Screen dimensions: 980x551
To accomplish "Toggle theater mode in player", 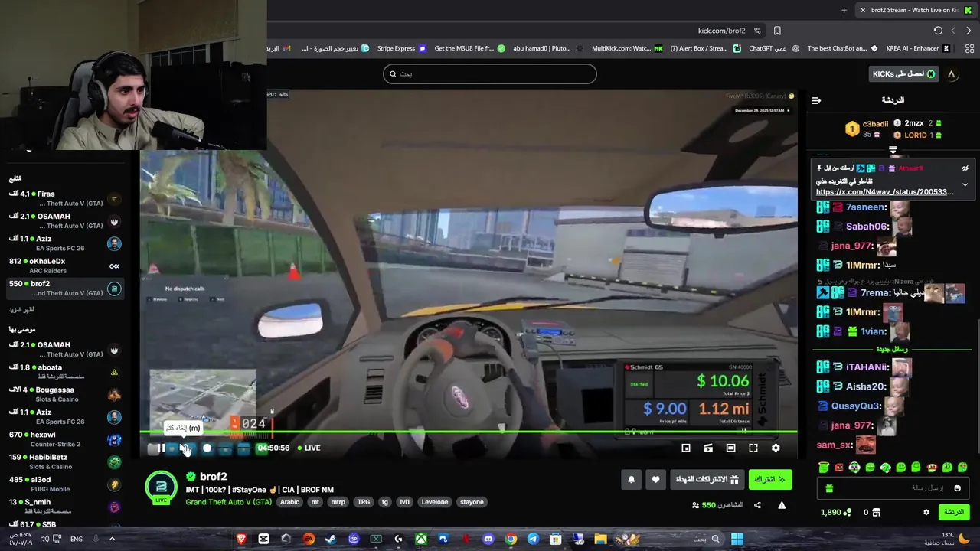I will 730,448.
